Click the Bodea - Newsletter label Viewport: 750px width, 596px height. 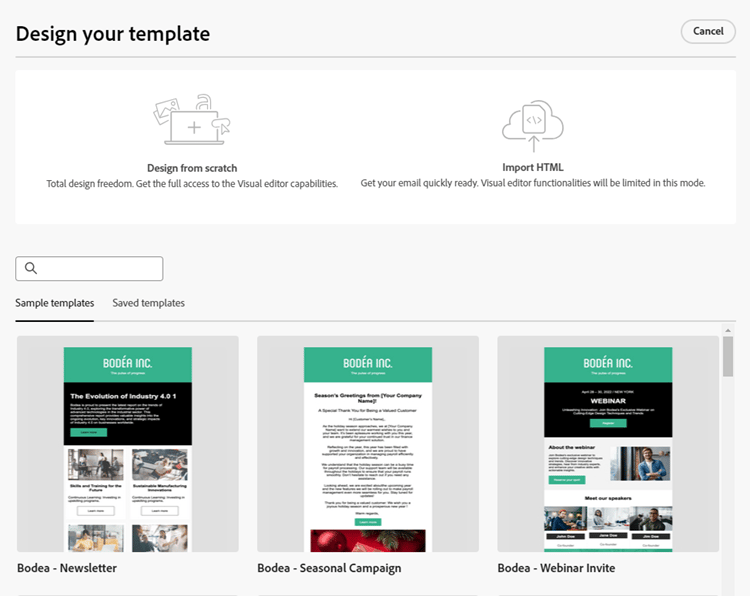coord(67,568)
